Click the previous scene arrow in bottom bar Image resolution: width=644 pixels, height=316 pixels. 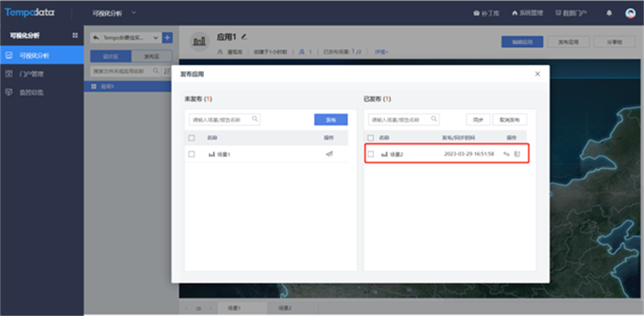coord(186,308)
